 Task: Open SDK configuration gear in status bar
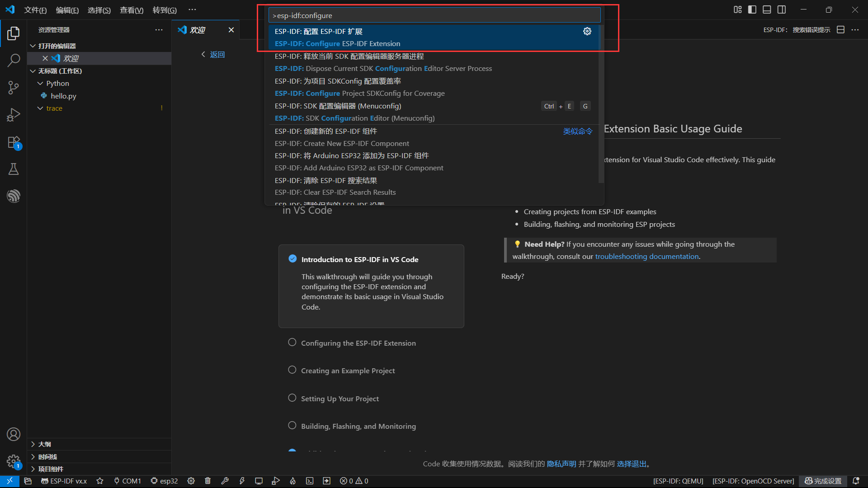coord(191,481)
